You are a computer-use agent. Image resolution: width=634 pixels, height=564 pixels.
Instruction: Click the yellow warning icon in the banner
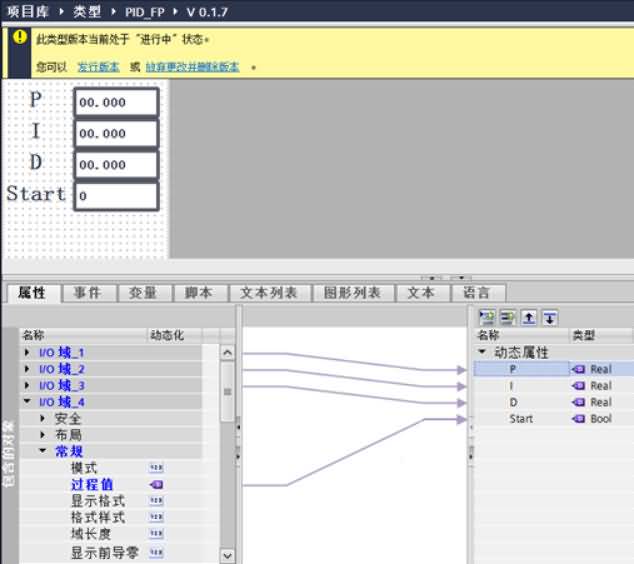[19, 37]
